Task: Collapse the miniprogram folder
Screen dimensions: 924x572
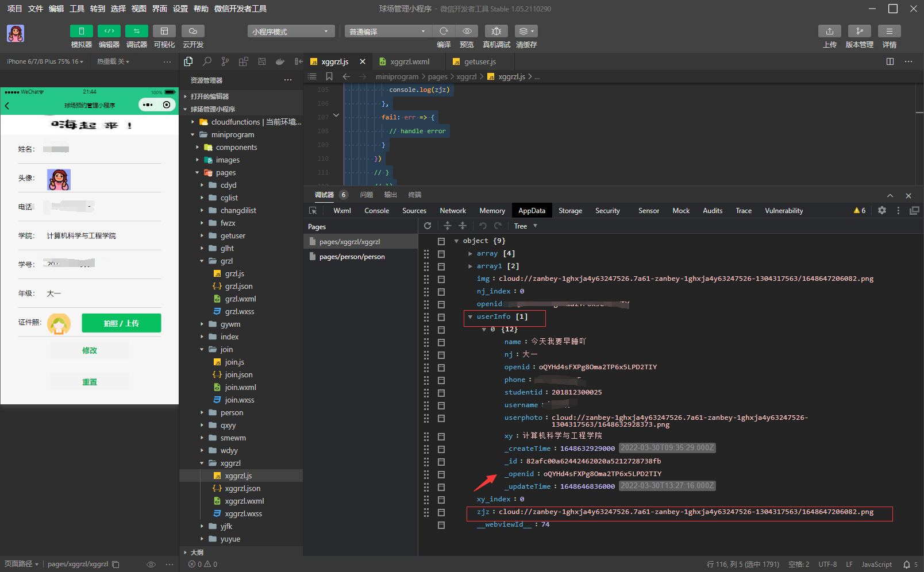Action: [x=192, y=134]
